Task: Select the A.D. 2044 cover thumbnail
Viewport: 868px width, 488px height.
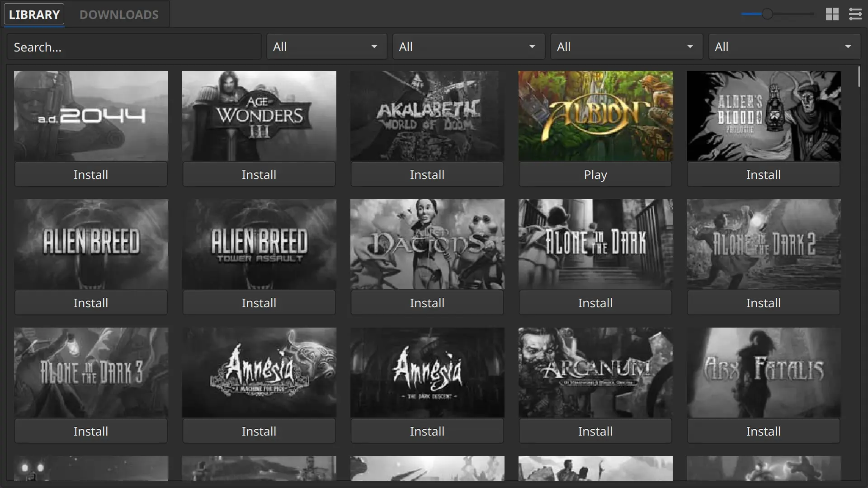Action: coord(91,116)
